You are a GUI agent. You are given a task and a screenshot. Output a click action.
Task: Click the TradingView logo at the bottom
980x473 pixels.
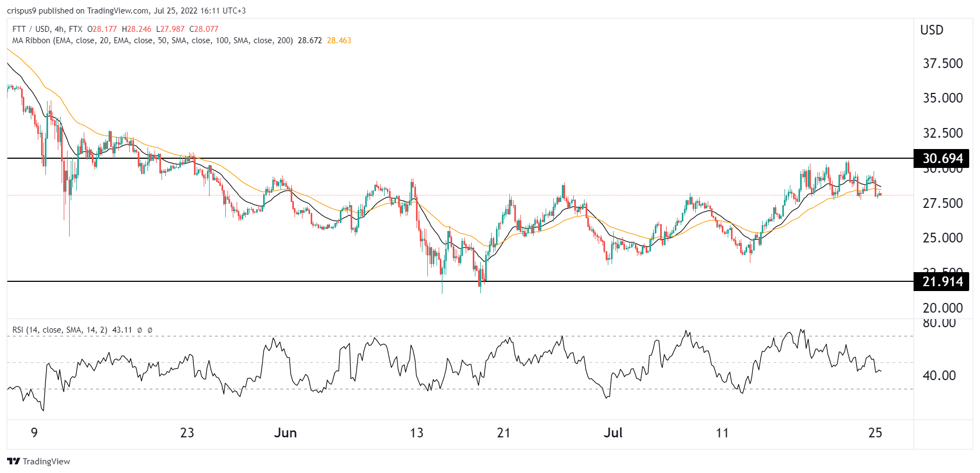[39, 461]
